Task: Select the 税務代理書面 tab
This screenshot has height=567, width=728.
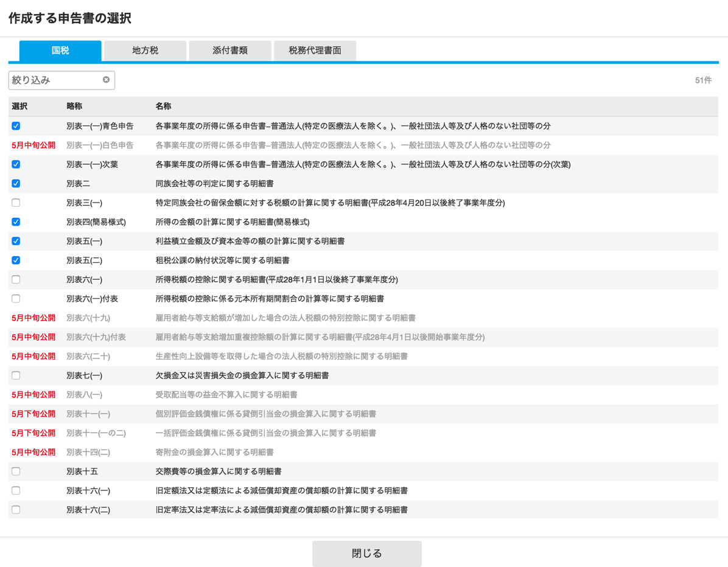Action: [x=315, y=50]
